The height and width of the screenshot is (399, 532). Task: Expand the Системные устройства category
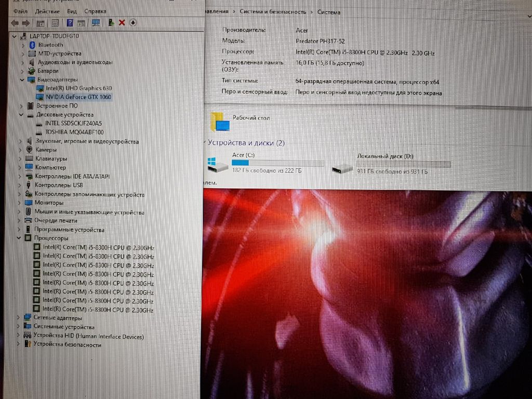[x=18, y=327]
